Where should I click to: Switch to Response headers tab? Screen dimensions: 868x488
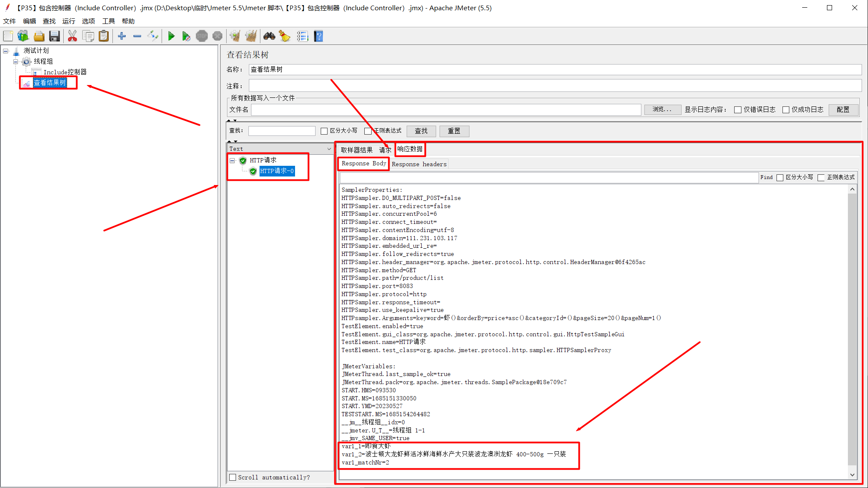(419, 164)
